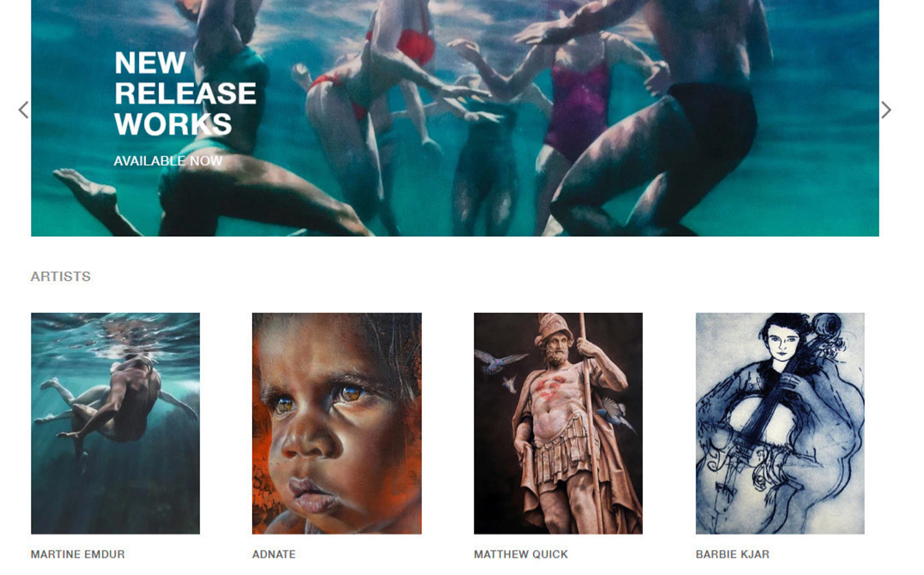Open the underwater swimmers banner image
The image size is (924, 575).
coord(455,118)
